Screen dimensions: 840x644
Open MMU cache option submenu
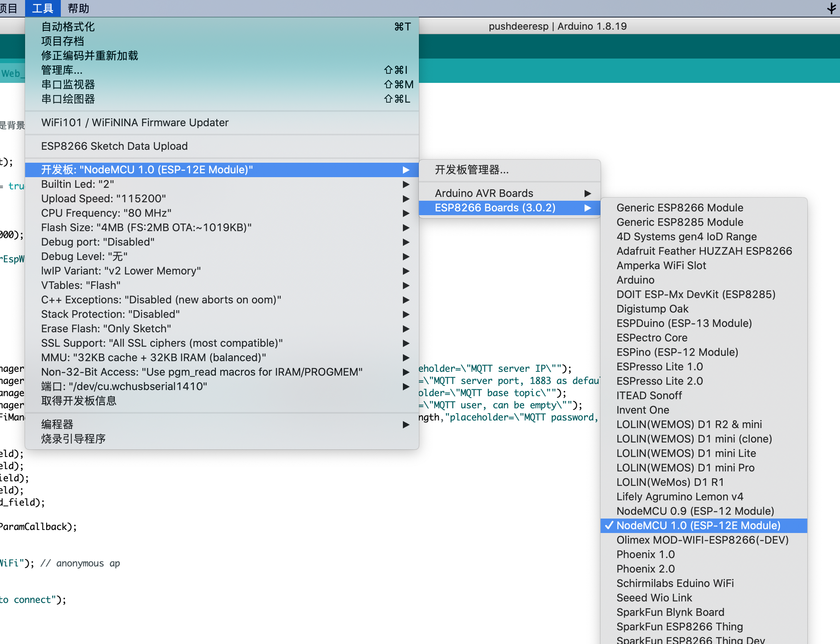[222, 358]
